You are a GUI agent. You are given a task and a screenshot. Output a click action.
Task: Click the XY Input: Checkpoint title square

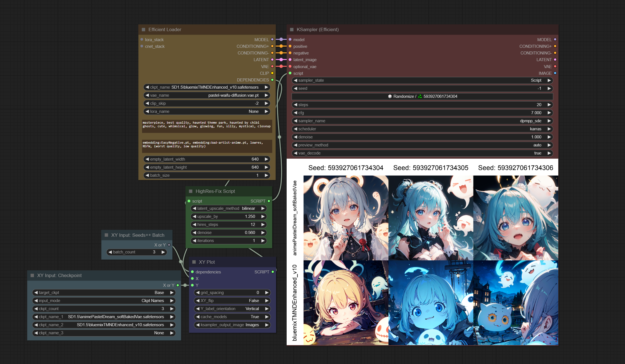coord(32,275)
